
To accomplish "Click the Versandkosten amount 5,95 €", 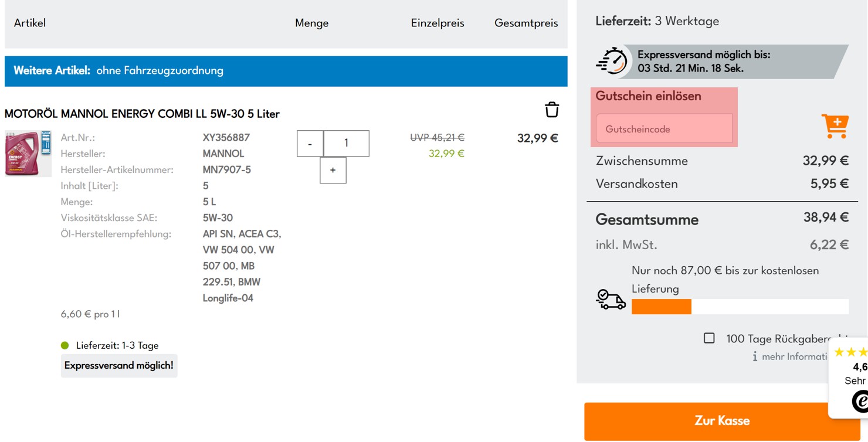I will coord(830,183).
